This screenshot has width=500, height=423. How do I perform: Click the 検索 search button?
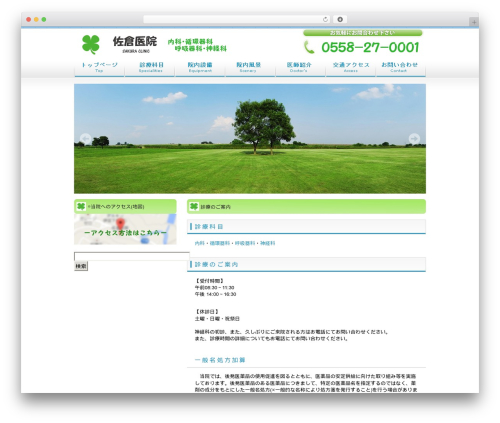pyautogui.click(x=81, y=266)
